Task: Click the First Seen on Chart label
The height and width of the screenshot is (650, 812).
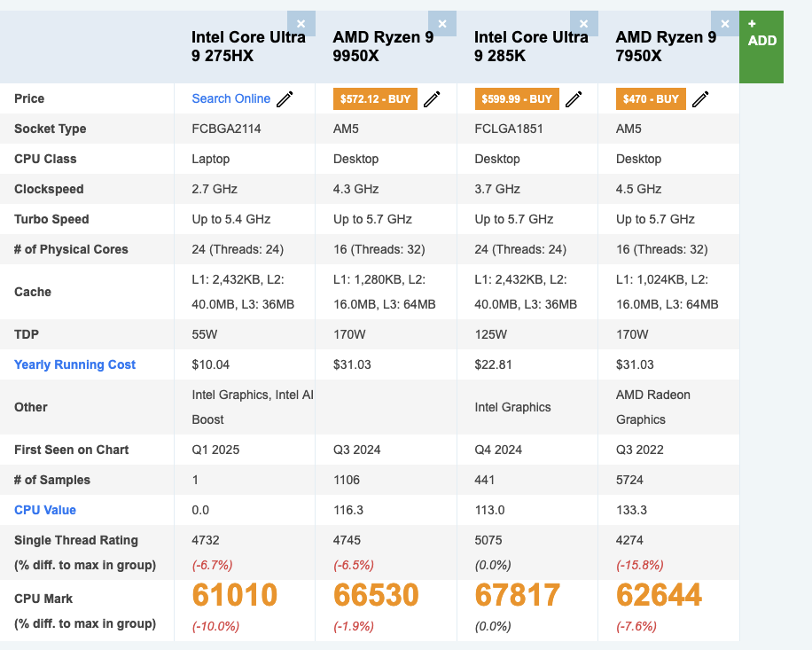Action: tap(72, 450)
